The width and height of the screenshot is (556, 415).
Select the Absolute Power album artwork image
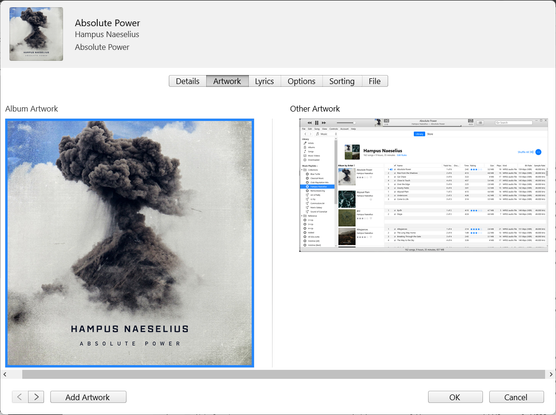(x=129, y=243)
